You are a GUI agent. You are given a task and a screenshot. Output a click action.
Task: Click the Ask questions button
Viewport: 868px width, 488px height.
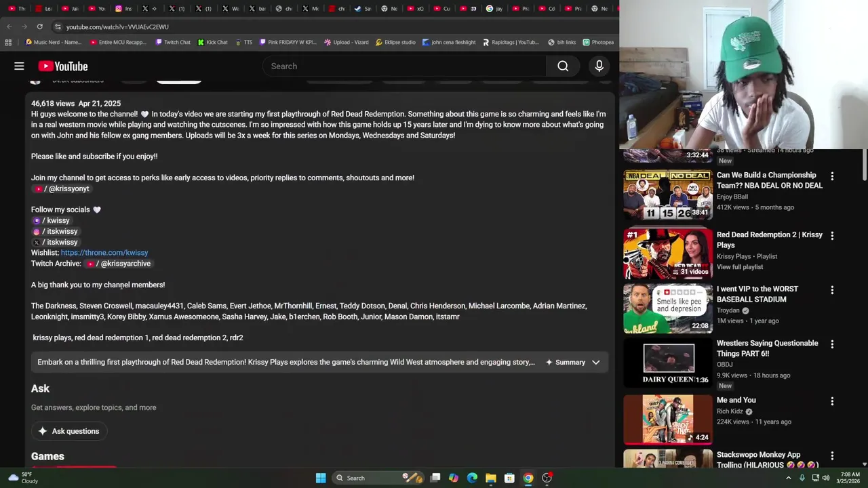(x=68, y=431)
